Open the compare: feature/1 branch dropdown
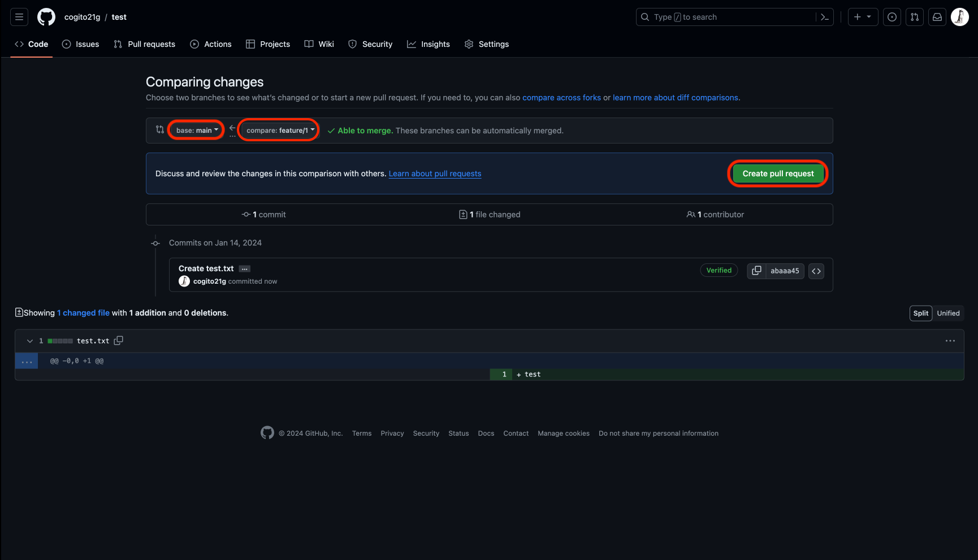This screenshot has width=978, height=560. (280, 130)
